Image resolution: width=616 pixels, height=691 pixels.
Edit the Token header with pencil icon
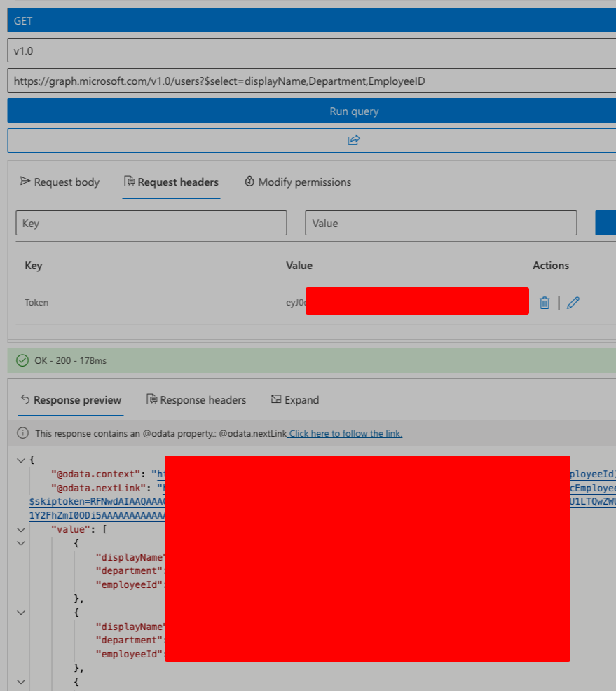(x=573, y=303)
